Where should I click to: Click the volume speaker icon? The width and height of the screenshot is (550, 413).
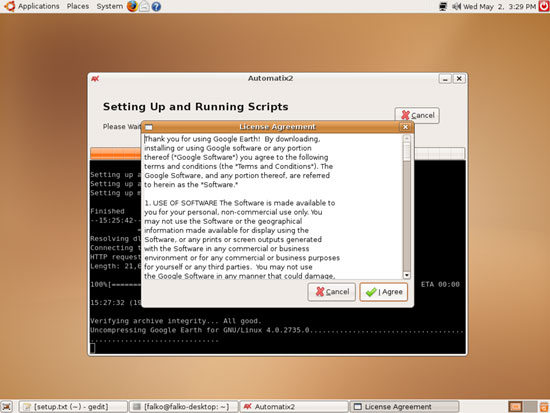(456, 6)
